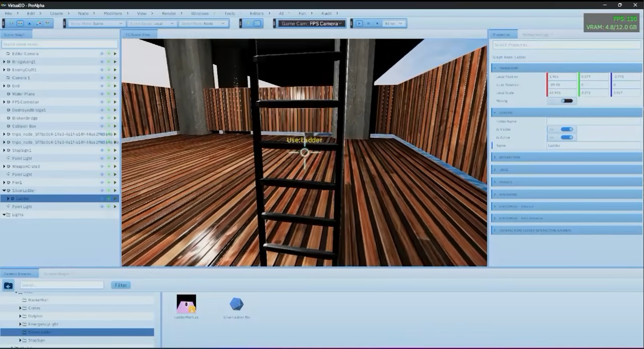The width and height of the screenshot is (644, 349).
Task: Click the fifth icon in the gizmo toolbar
Action: [48, 24]
